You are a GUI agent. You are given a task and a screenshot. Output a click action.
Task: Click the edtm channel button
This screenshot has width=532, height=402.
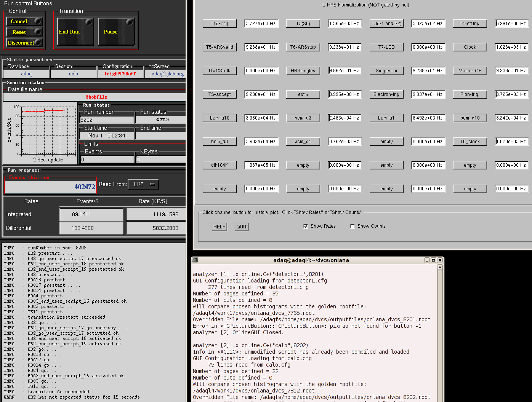[x=303, y=94]
